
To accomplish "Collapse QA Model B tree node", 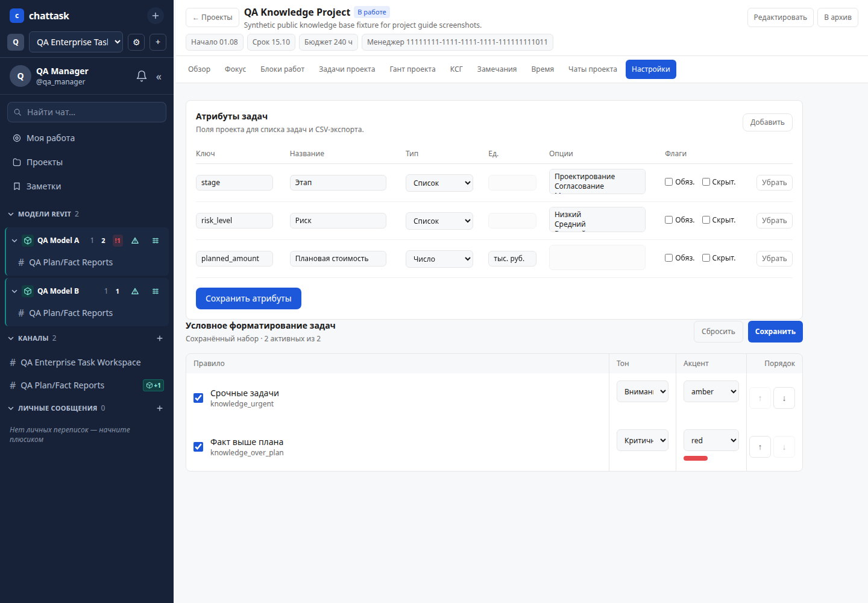I will pyautogui.click(x=14, y=291).
